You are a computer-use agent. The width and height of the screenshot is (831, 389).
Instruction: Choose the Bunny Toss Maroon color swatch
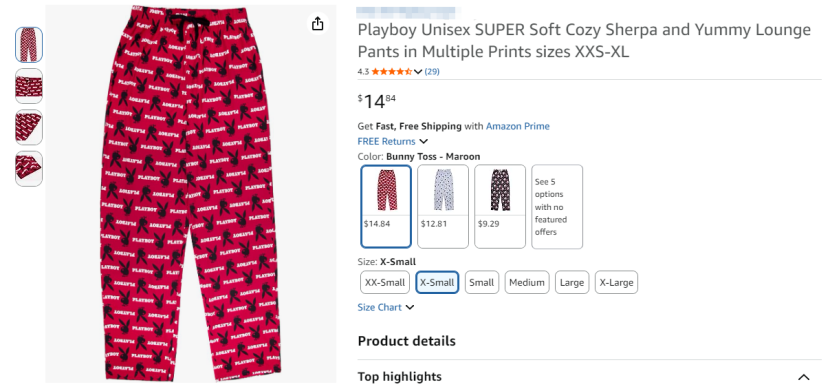386,206
